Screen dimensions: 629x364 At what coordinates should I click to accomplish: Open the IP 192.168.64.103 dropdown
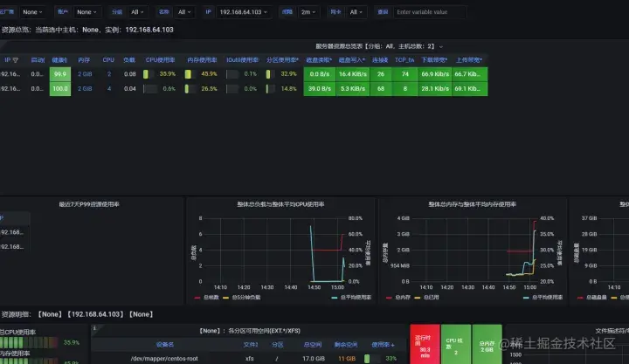pos(243,12)
